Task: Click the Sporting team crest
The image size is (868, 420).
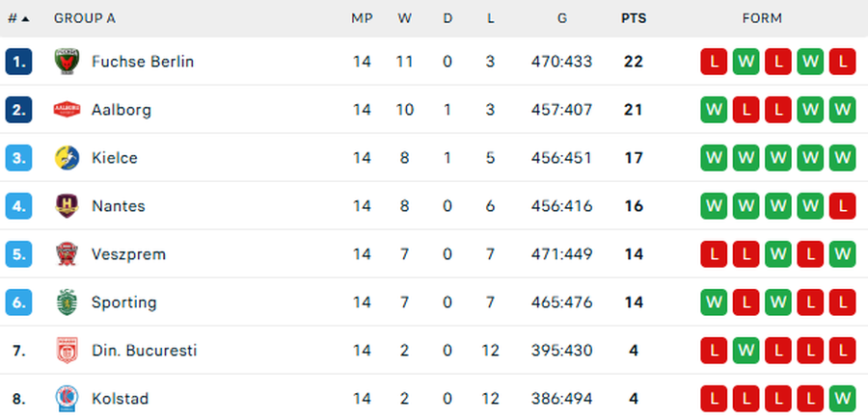Action: (x=67, y=302)
